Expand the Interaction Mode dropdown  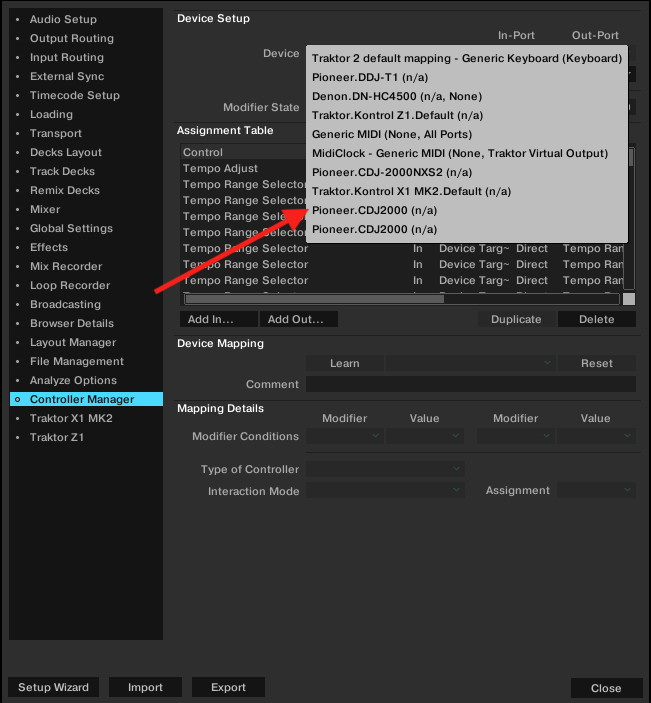[x=385, y=491]
